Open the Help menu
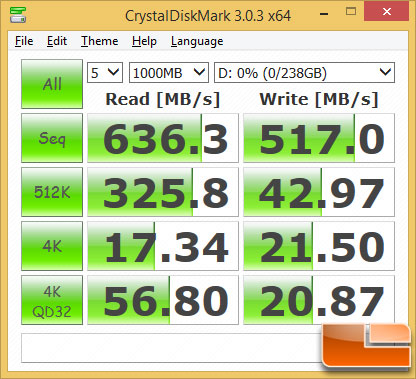This screenshot has width=416, height=379. tap(144, 41)
